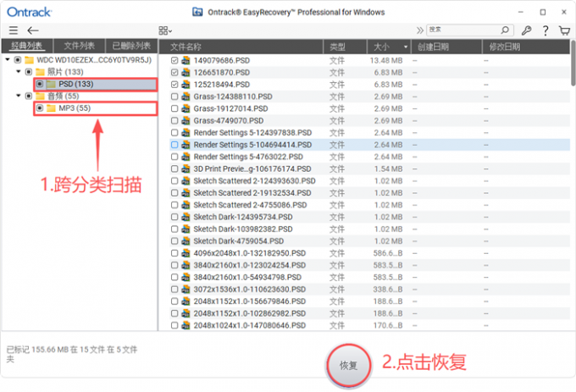Uncheck file 126651870.PSD
Viewport: 576px width, 392px height.
[x=174, y=73]
